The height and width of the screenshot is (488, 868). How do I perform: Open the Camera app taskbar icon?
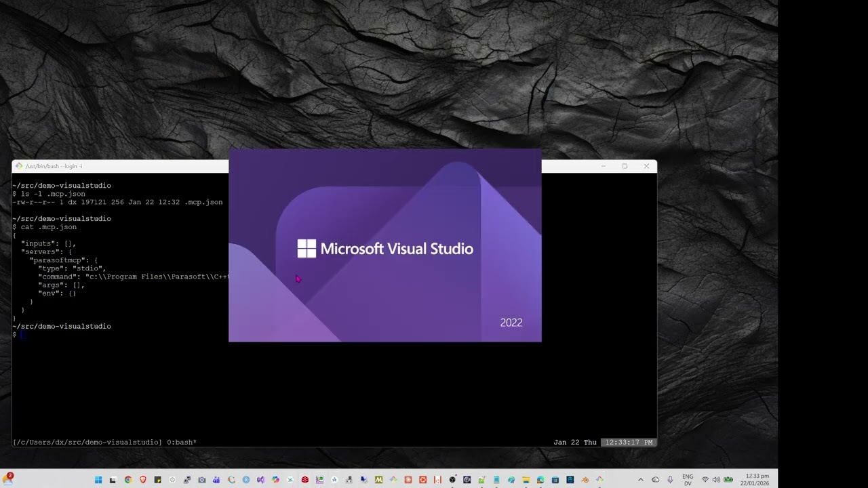coord(202,480)
